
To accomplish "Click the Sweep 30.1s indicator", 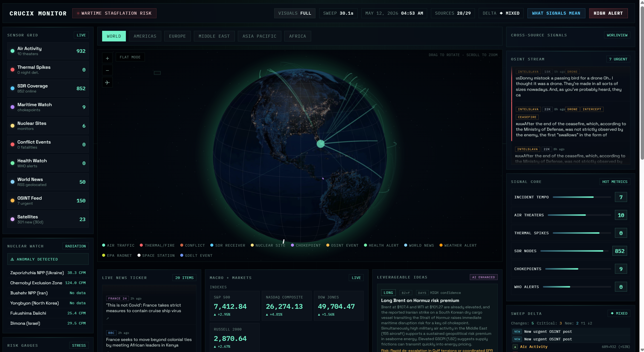I will [338, 13].
